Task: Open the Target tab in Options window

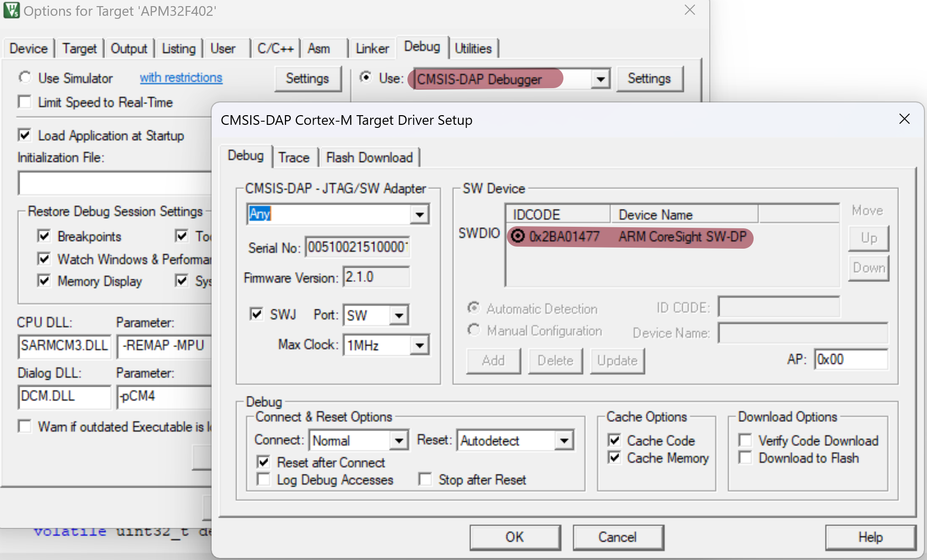Action: point(80,48)
